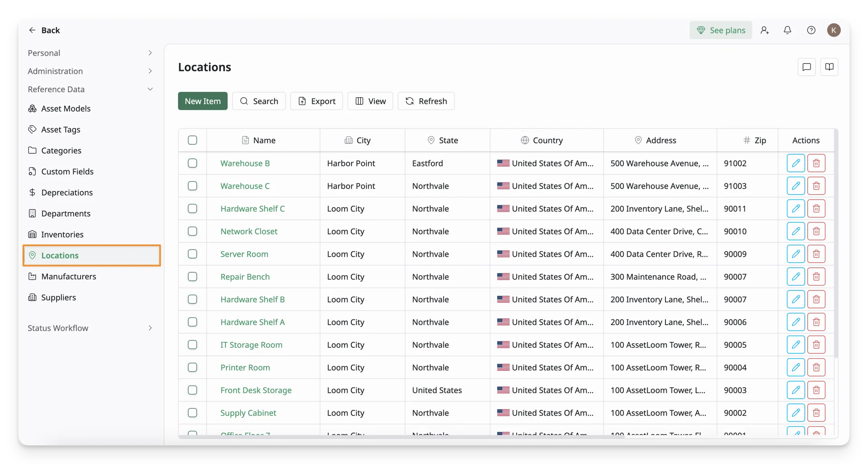Open the notifications bell
Screen dimensions: 868x464
(x=787, y=30)
